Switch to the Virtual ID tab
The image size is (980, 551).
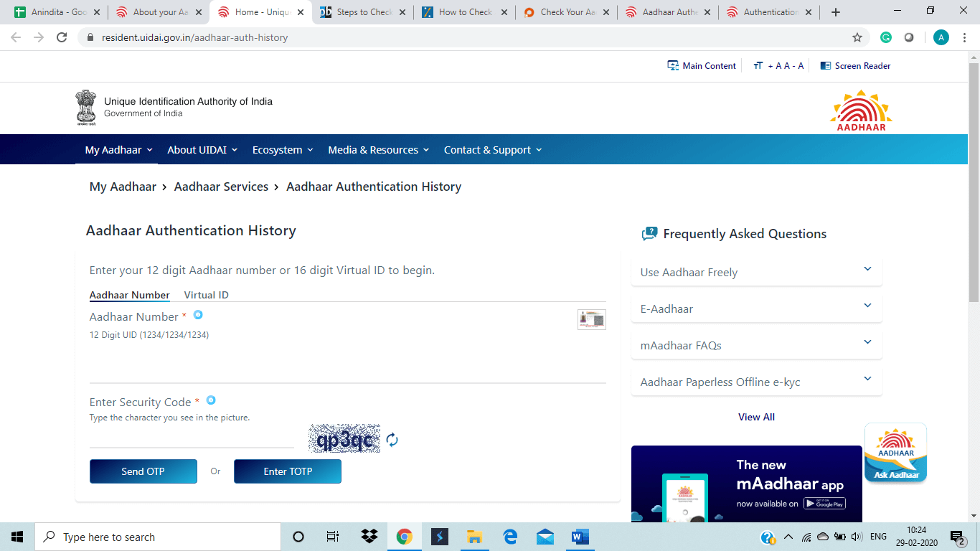pos(206,295)
